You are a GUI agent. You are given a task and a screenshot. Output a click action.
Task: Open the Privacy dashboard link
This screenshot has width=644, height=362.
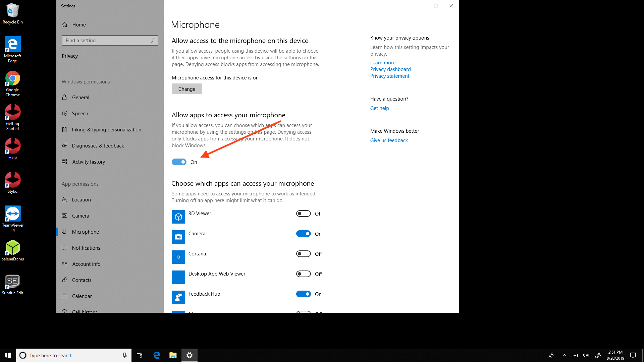(390, 69)
